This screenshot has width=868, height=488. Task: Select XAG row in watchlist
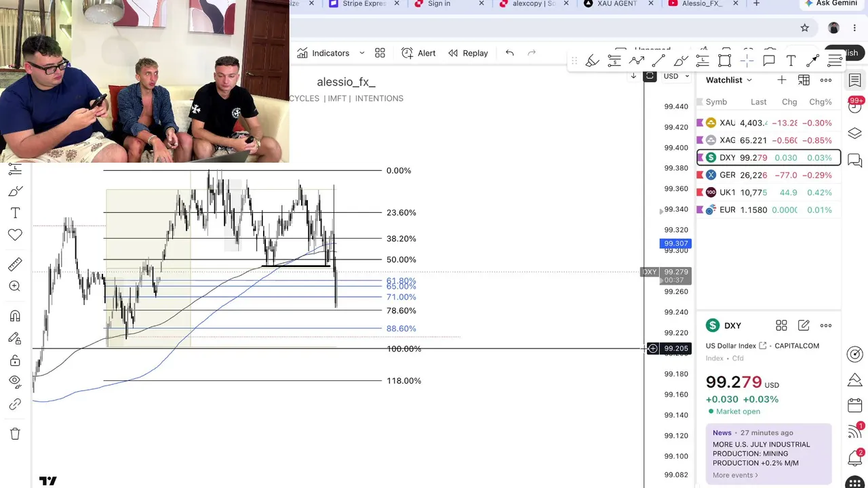tap(769, 140)
